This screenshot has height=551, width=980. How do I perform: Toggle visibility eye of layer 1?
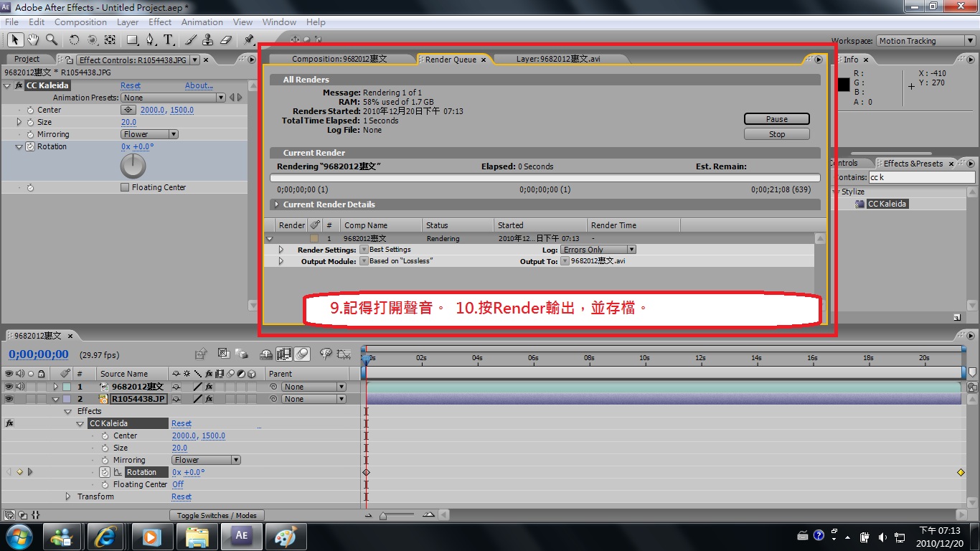click(9, 387)
